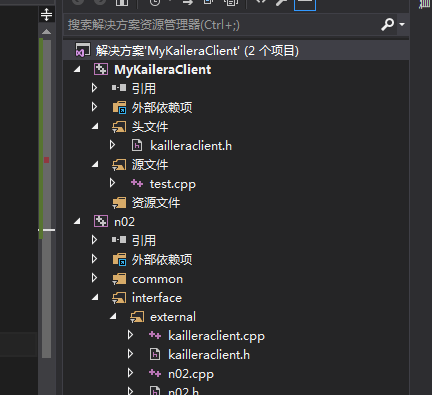Click the editor vertical scrollbar thumb
Screen dimensions: 432x395
(47, 199)
